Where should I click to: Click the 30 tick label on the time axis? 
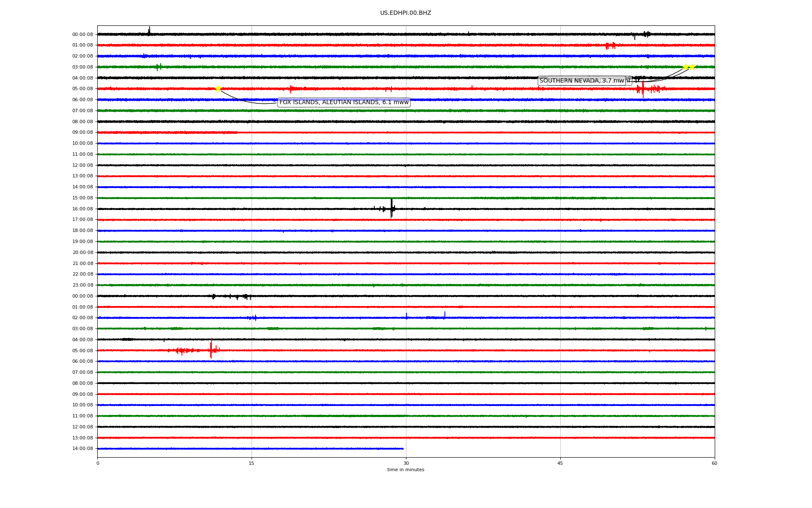(406, 463)
